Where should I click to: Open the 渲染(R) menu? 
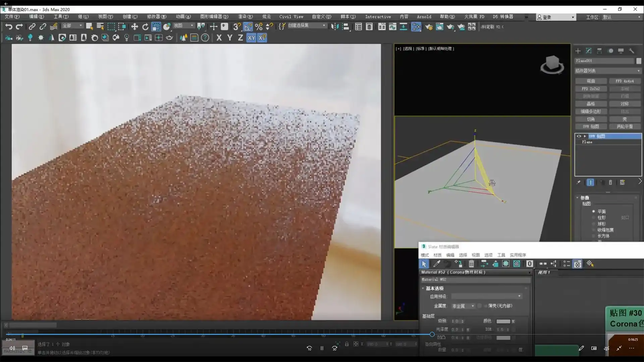click(245, 16)
